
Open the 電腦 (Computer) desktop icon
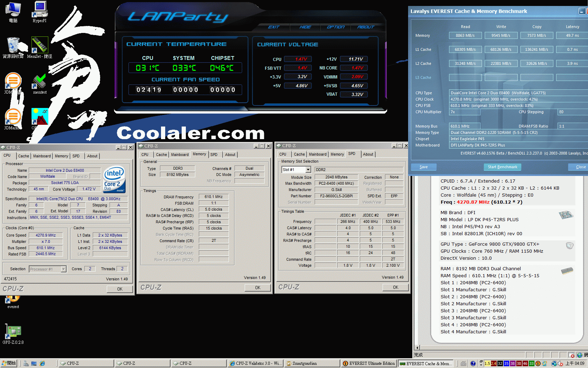13,12
